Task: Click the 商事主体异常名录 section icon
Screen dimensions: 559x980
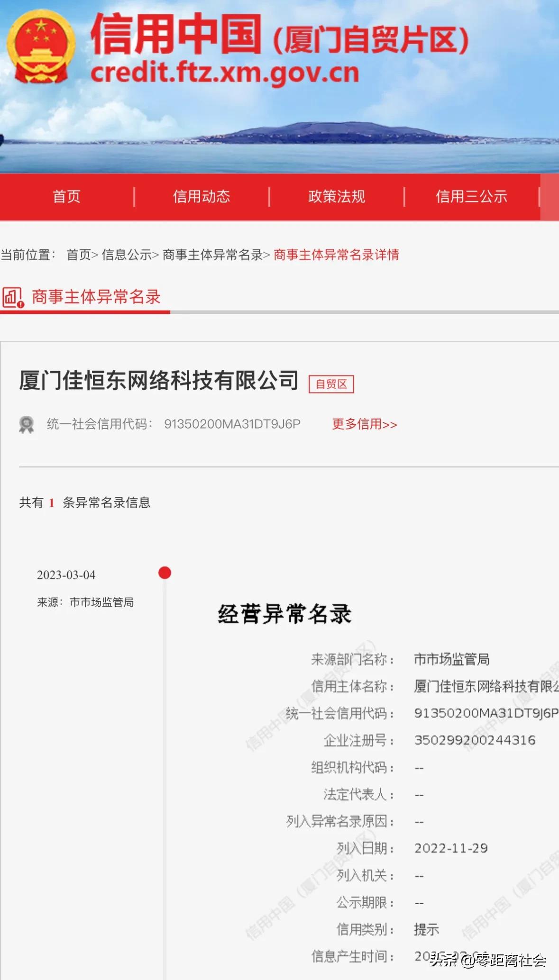Action: click(x=13, y=297)
